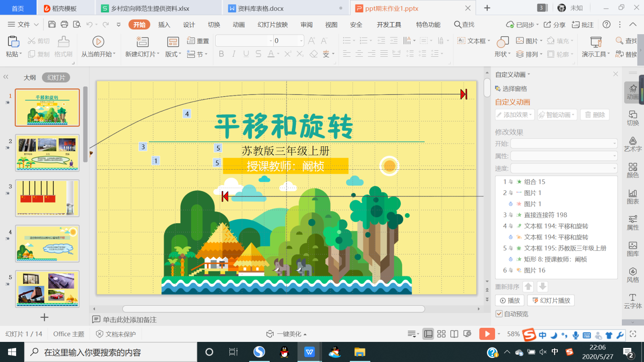Open the 动画 ribbon tab
Viewport: 644px width, 362px height.
(x=239, y=25)
